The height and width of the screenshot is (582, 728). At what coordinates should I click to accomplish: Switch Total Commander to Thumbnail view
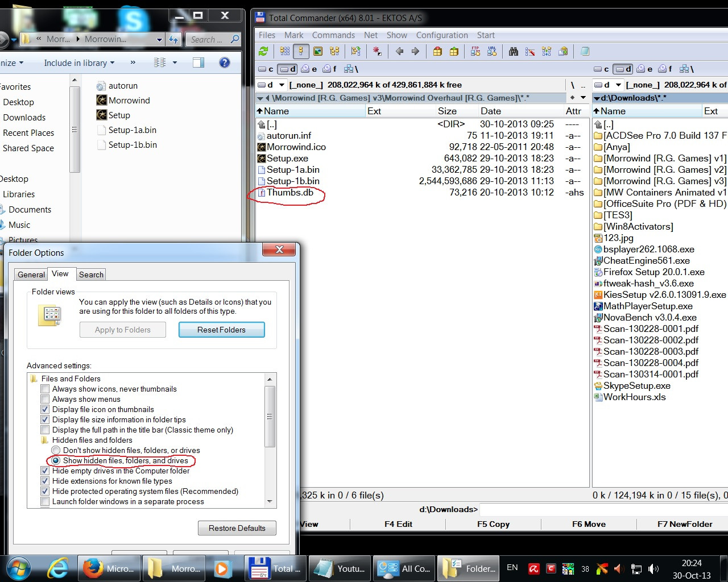318,52
